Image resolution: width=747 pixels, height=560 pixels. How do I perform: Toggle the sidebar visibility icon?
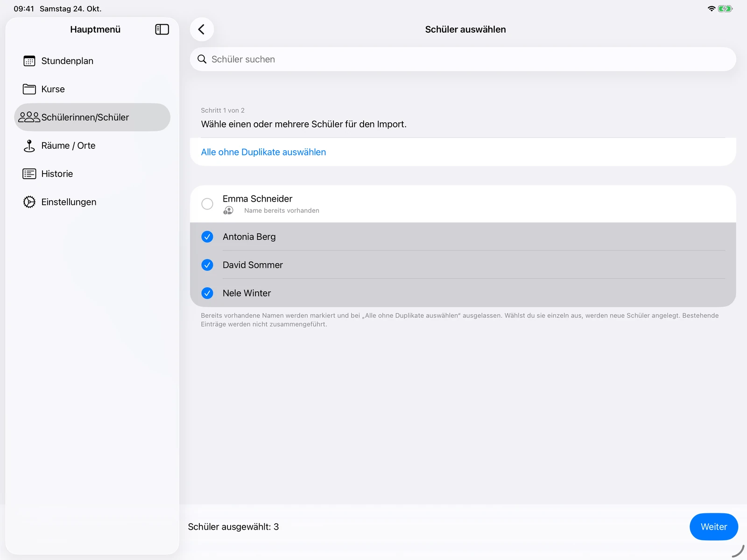pyautogui.click(x=162, y=29)
